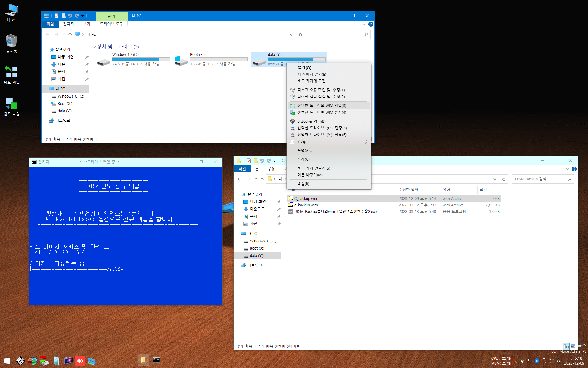Image resolution: width=588 pixels, height=368 pixels.
Task: Click DISM_Backup 검색 search field
Action: pyautogui.click(x=543, y=179)
